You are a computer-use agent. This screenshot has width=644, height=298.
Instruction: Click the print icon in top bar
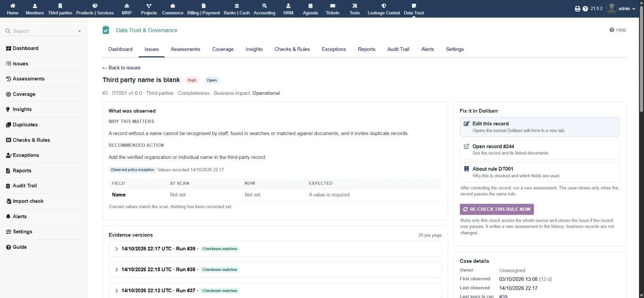577,9
